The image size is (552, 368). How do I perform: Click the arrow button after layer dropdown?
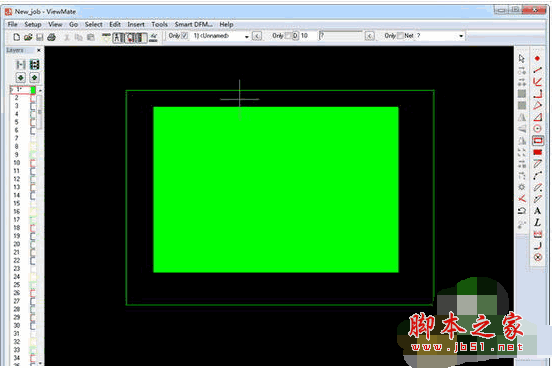pos(257,36)
